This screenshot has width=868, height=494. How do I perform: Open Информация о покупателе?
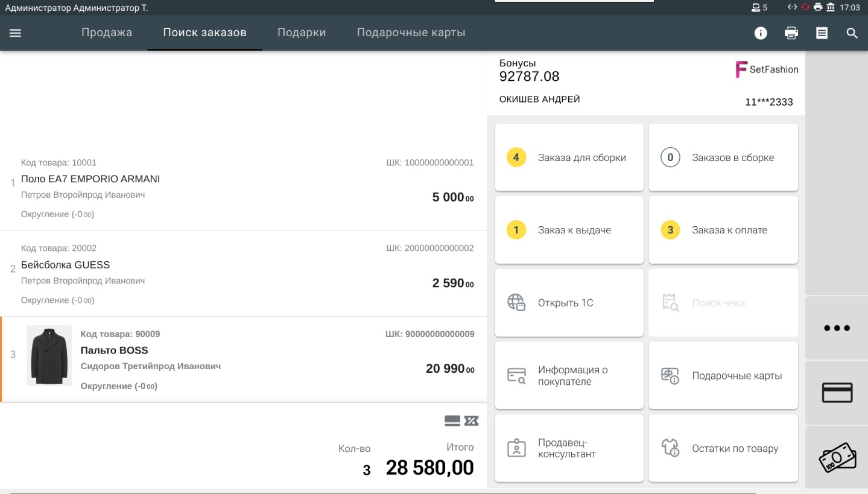(569, 376)
